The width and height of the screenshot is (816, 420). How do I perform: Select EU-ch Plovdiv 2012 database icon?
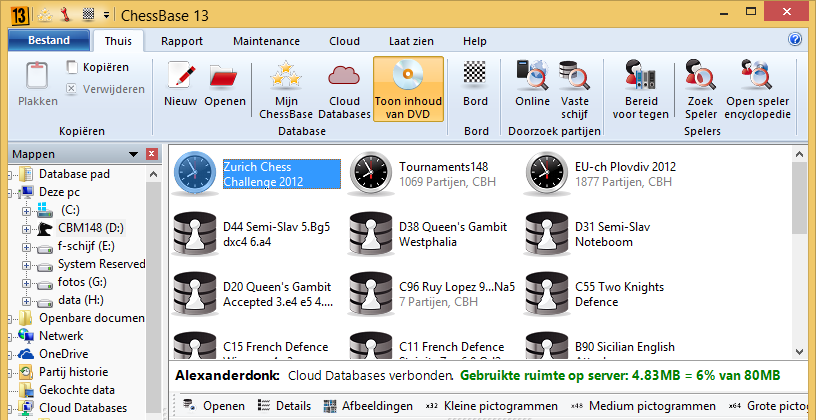click(x=546, y=173)
